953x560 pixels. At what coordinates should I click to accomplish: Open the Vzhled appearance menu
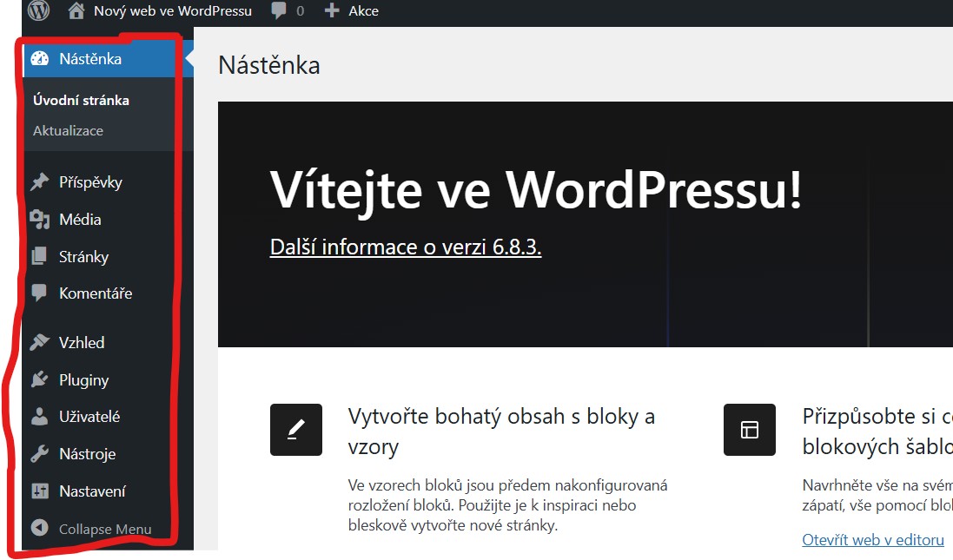(x=82, y=343)
